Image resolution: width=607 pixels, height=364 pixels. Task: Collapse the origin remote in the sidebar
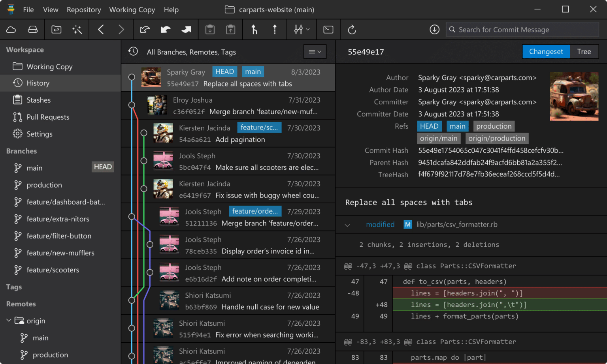8,321
